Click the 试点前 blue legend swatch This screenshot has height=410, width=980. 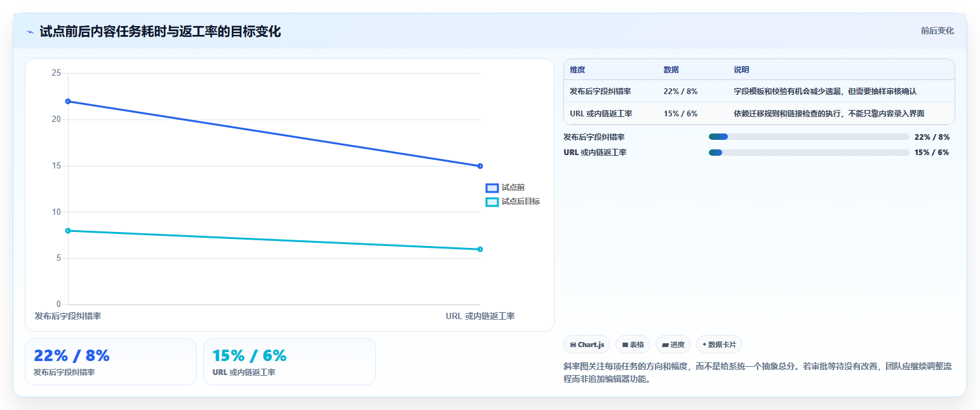tap(492, 188)
